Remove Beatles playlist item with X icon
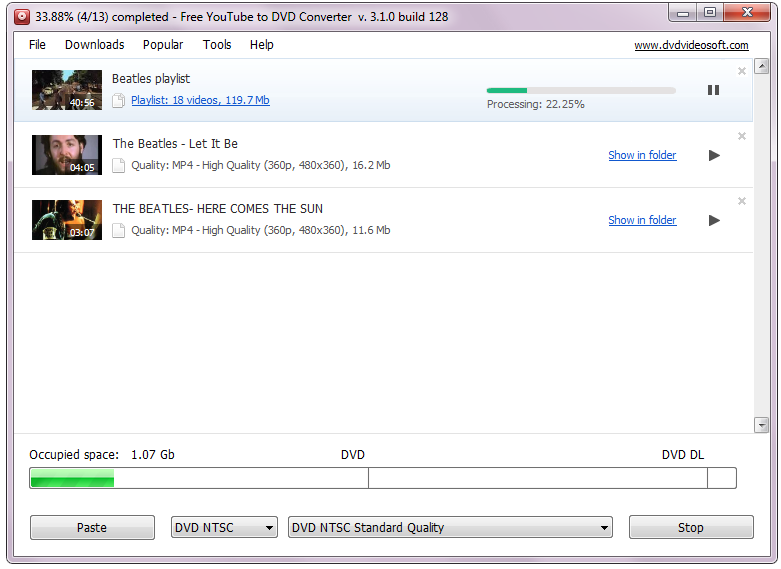 (742, 71)
